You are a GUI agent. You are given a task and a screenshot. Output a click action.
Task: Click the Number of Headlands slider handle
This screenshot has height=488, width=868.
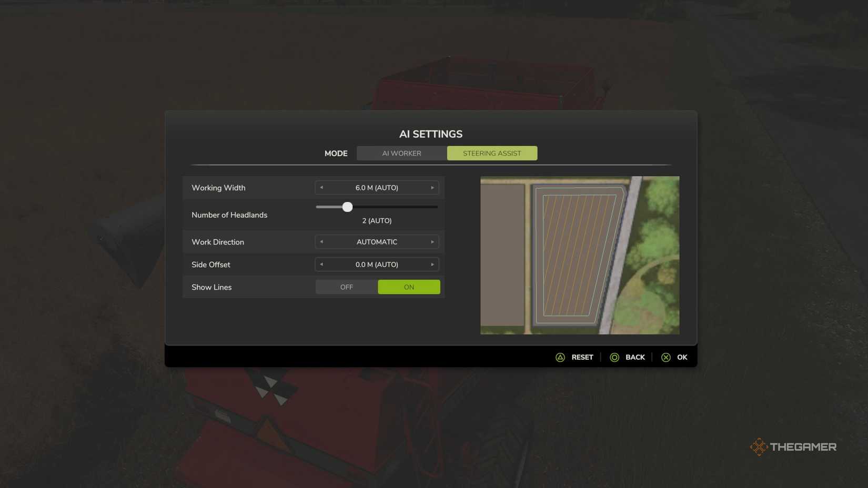coord(348,207)
